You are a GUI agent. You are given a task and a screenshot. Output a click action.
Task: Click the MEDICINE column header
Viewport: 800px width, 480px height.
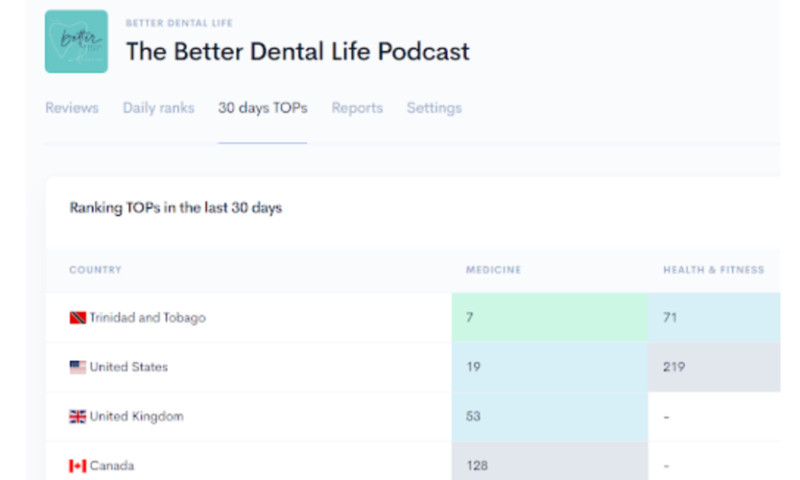[x=493, y=270]
